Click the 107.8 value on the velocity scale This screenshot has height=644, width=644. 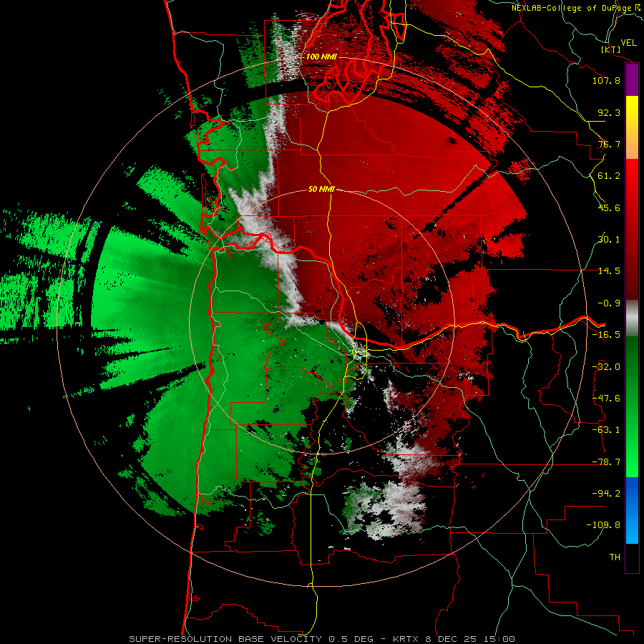point(606,80)
